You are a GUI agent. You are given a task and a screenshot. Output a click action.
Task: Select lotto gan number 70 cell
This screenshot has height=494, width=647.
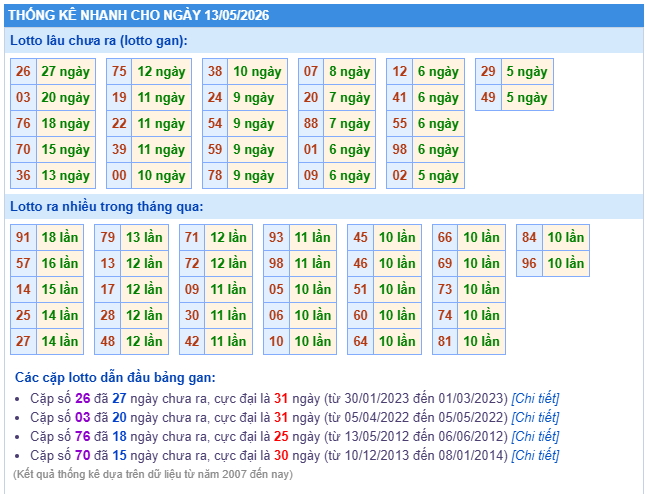pyautogui.click(x=23, y=149)
